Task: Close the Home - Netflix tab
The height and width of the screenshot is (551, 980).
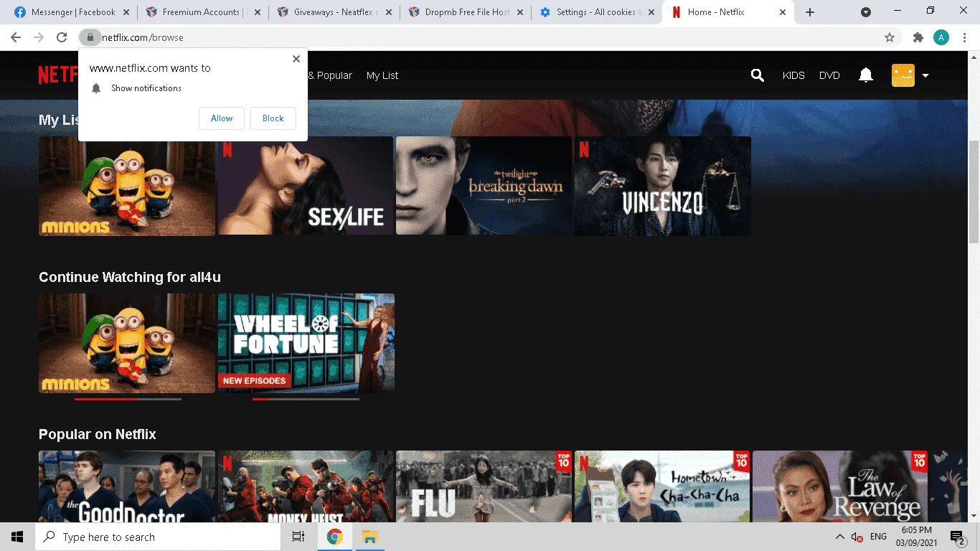Action: (783, 12)
